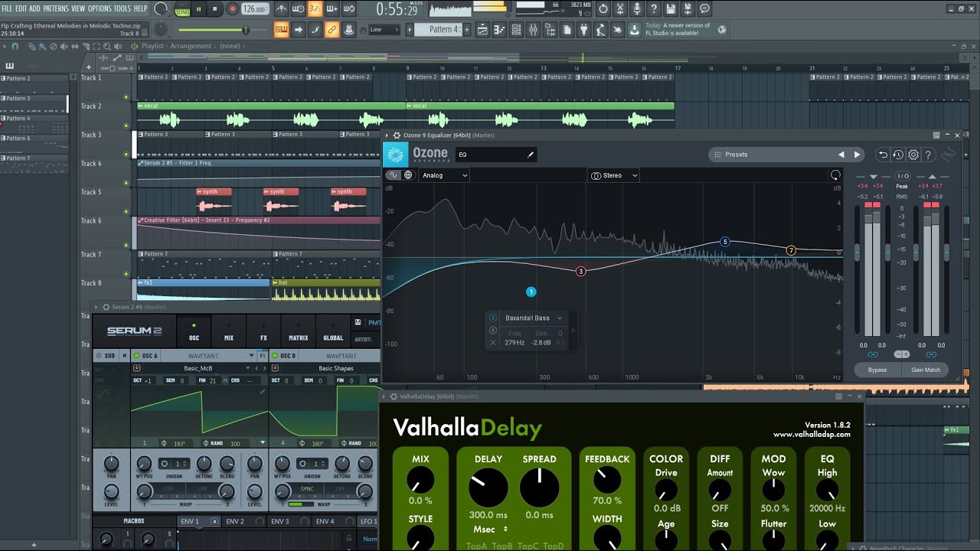Viewport: 980px width, 551px height.
Task: Toggle the metronome icon
Action: [283, 9]
